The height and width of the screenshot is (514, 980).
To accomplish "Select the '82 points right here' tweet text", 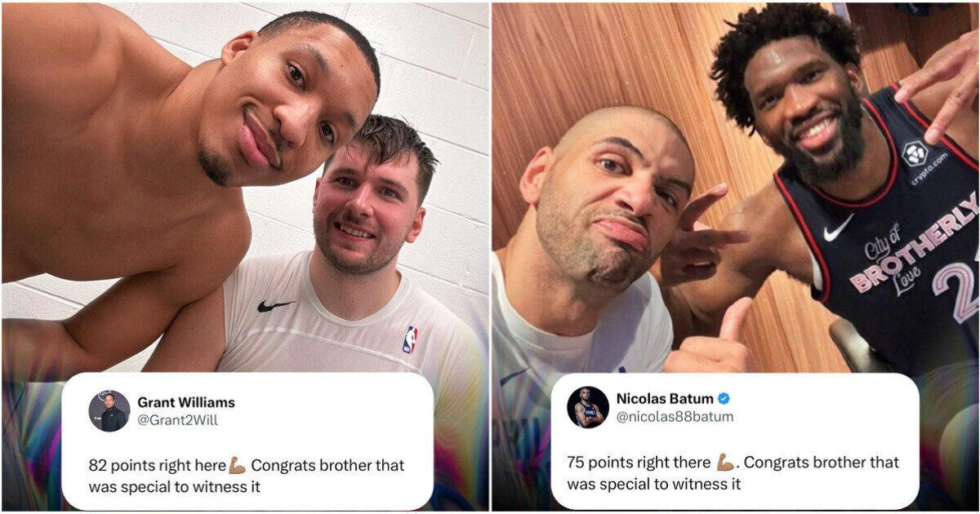I will click(157, 465).
